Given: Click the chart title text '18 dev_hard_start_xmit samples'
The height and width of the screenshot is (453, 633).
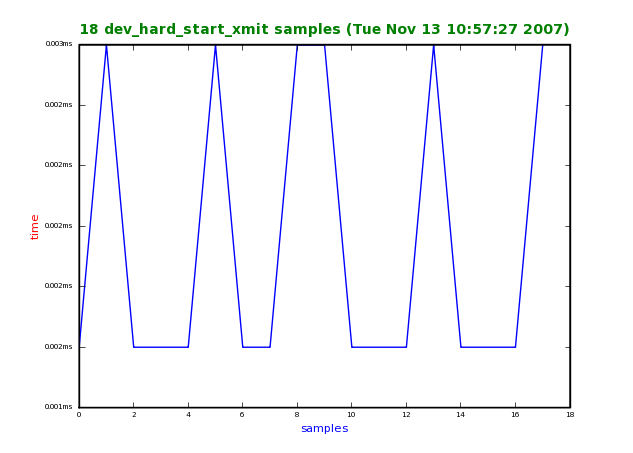Looking at the screenshot, I should pyautogui.click(x=210, y=29).
